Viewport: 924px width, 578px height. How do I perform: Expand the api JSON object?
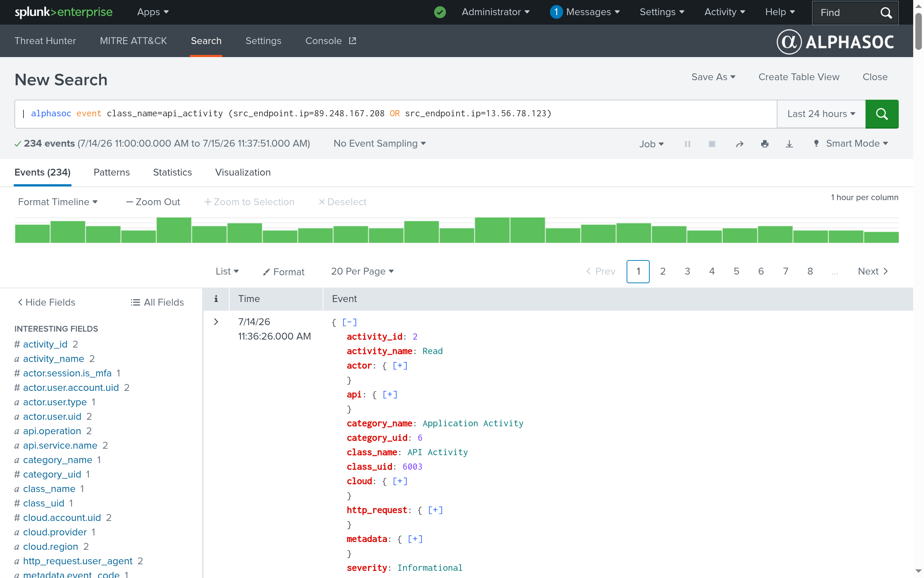tap(390, 394)
